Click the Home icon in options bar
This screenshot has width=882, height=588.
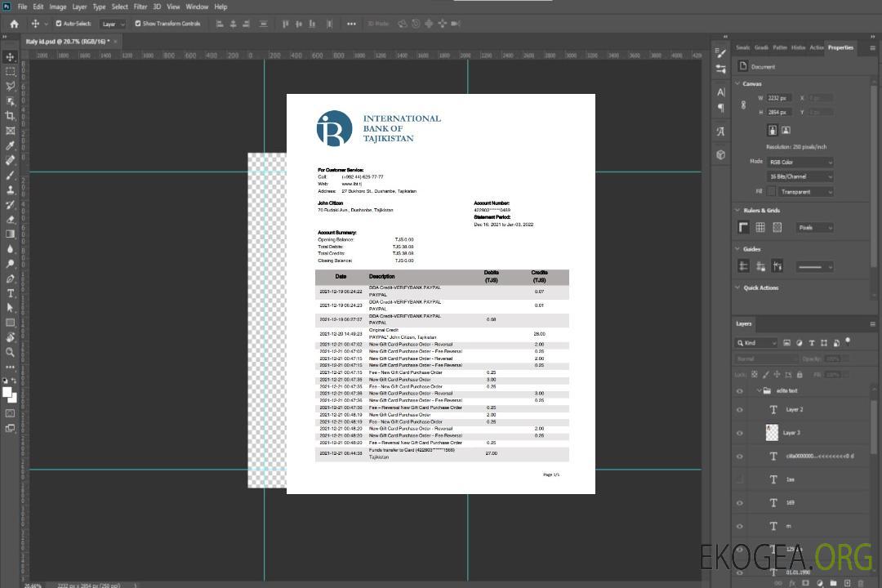click(x=14, y=24)
